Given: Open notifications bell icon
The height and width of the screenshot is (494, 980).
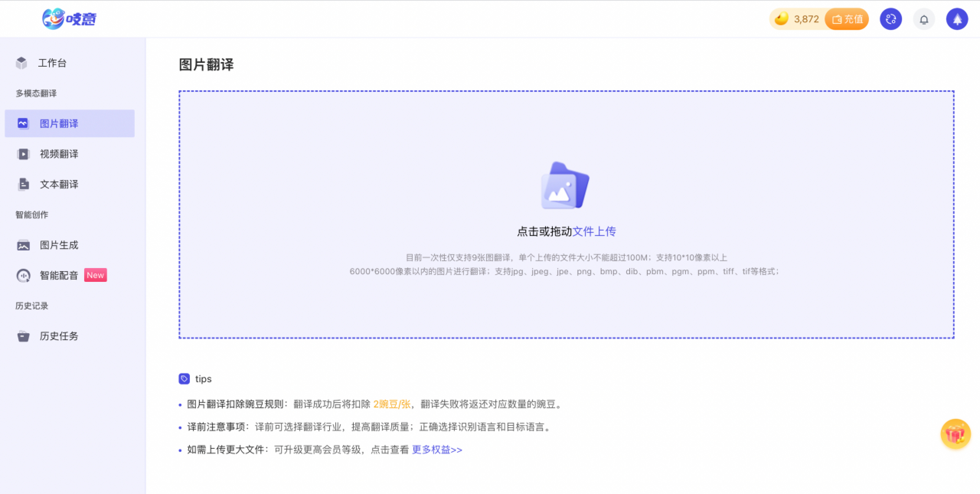Looking at the screenshot, I should pos(924,19).
